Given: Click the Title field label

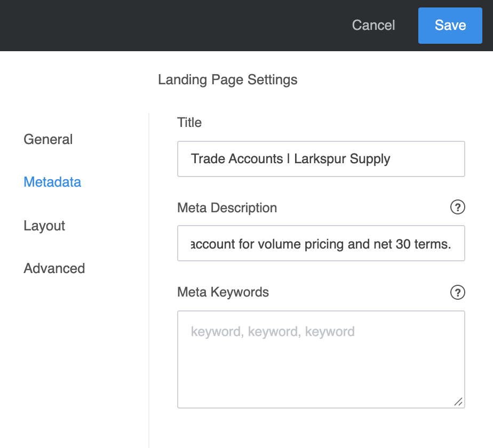Looking at the screenshot, I should tap(189, 123).
